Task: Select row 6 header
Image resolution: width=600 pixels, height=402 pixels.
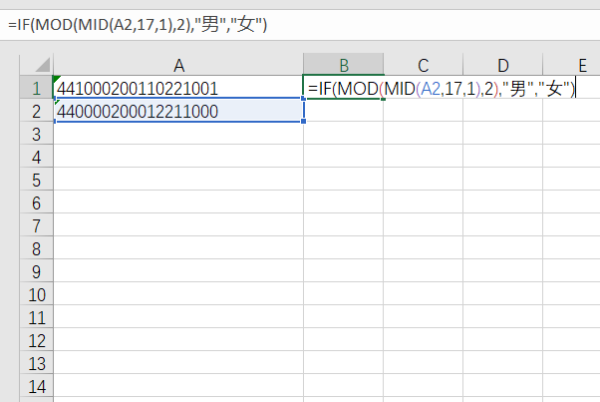Action: [x=37, y=203]
